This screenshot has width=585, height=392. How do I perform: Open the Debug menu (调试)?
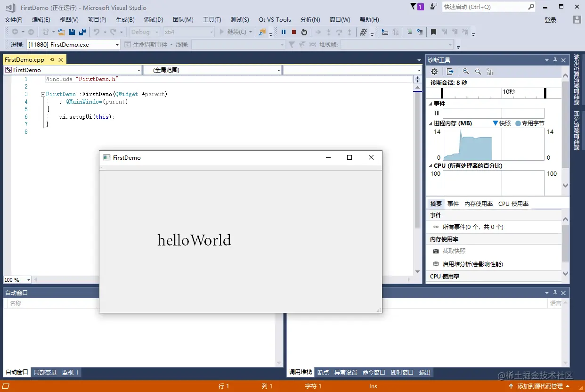click(x=154, y=20)
